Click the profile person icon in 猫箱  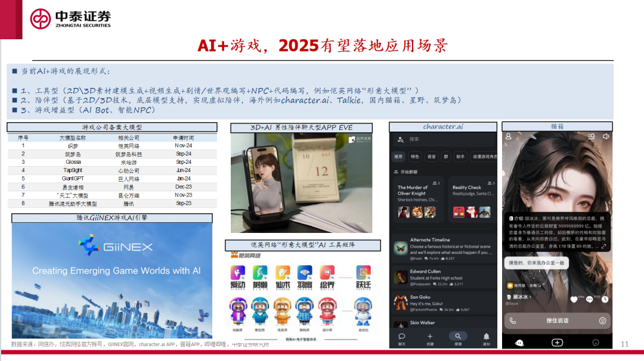(x=509, y=136)
